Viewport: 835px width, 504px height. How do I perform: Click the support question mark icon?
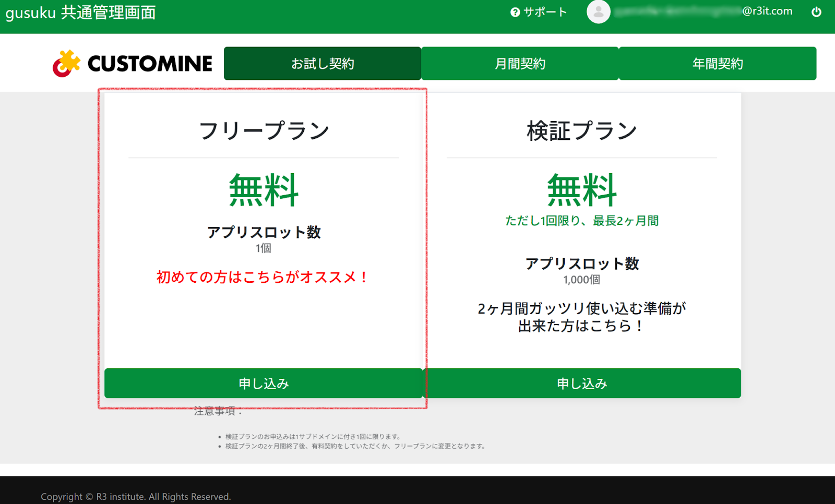coord(515,12)
